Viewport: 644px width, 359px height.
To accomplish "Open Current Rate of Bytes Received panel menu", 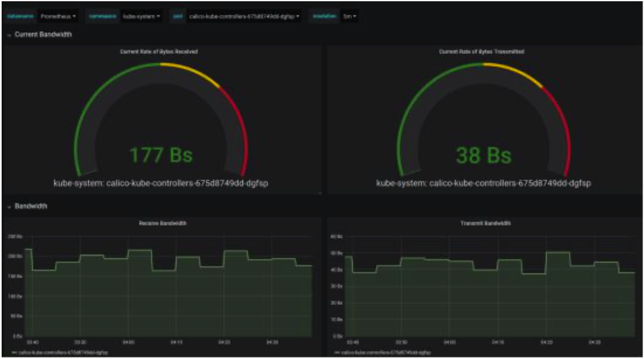I will 159,52.
